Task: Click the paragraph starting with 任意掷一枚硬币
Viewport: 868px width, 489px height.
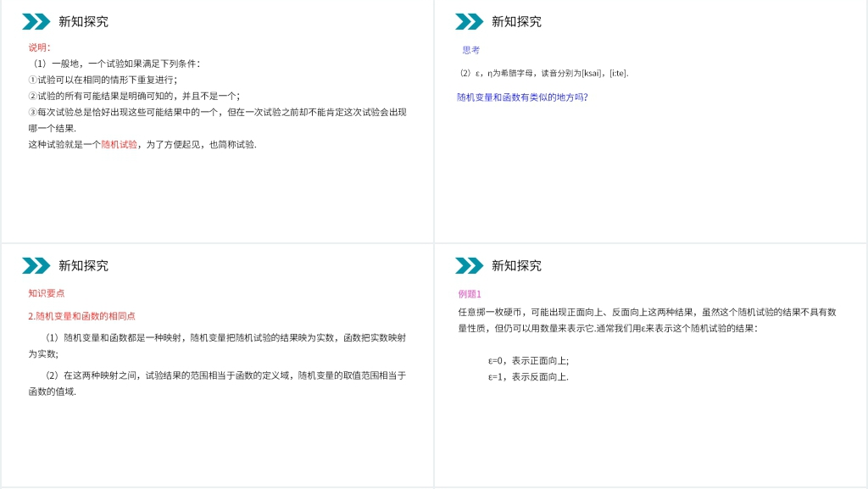Action: 647,320
